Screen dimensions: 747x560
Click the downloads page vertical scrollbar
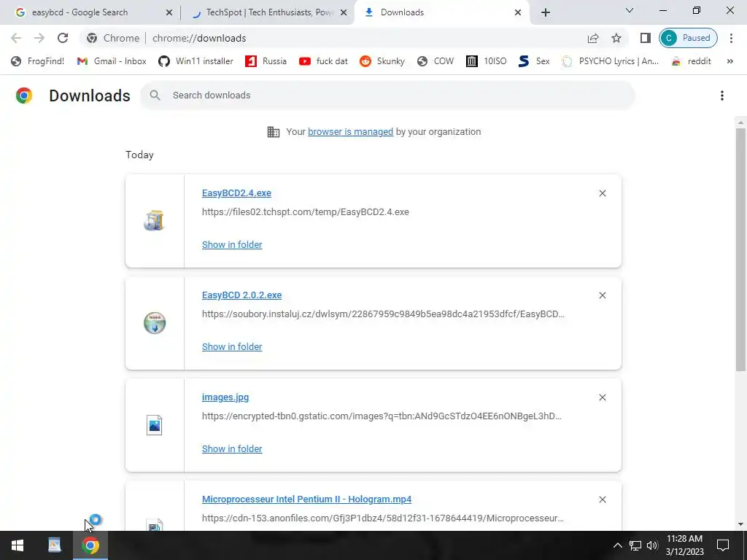coord(740,250)
